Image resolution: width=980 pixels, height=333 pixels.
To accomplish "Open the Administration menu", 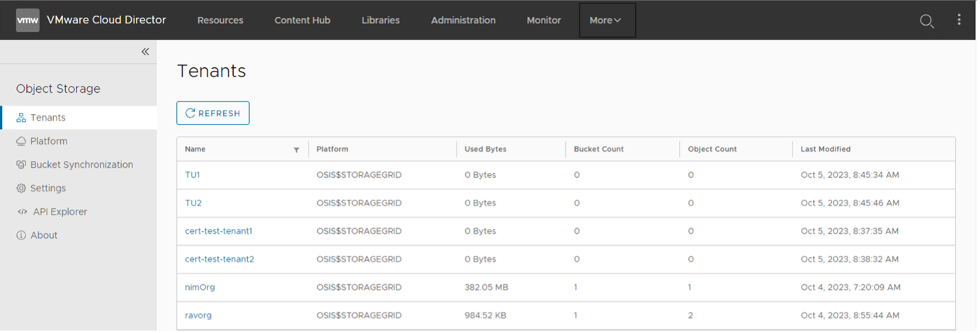I will pos(463,21).
